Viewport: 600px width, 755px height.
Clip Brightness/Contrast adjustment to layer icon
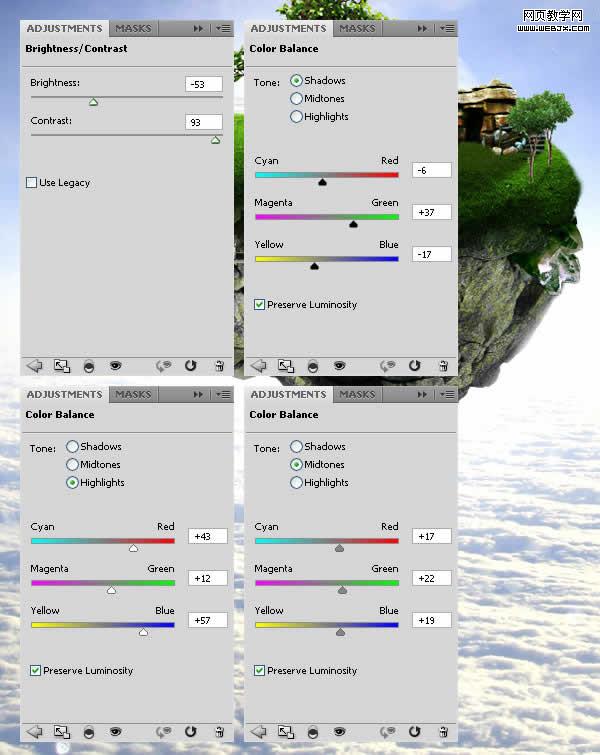(x=89, y=366)
